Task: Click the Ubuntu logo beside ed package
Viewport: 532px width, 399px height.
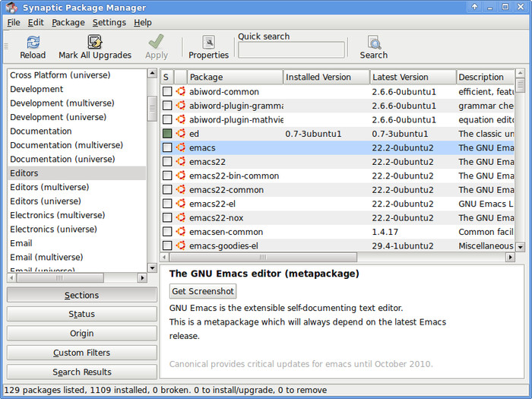Action: [181, 133]
